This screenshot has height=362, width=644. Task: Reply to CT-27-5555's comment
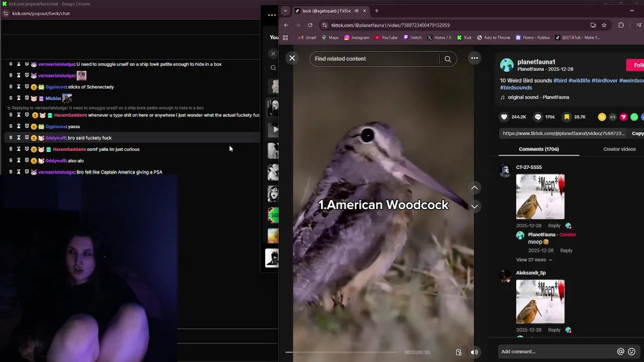[x=554, y=226]
